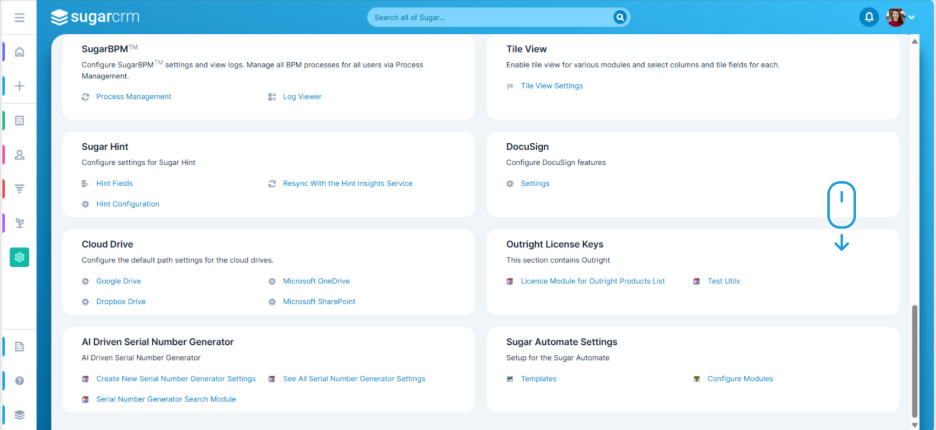Click the page's vertical scrollbar thumb
The width and height of the screenshot is (936, 430).
(915, 358)
